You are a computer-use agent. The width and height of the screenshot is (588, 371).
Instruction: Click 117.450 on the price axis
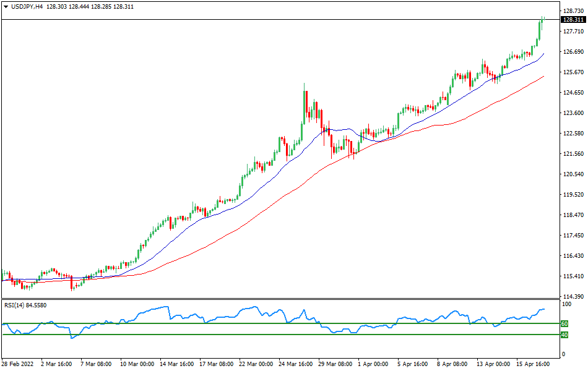coord(573,236)
